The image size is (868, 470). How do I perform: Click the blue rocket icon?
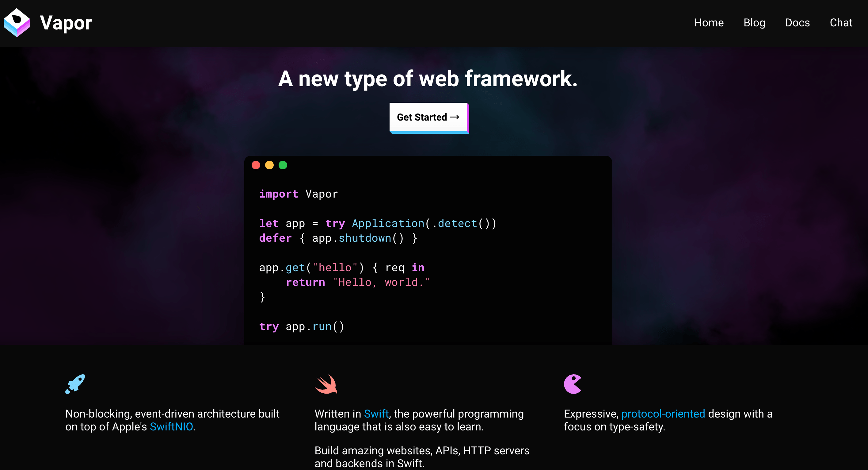pos(75,384)
